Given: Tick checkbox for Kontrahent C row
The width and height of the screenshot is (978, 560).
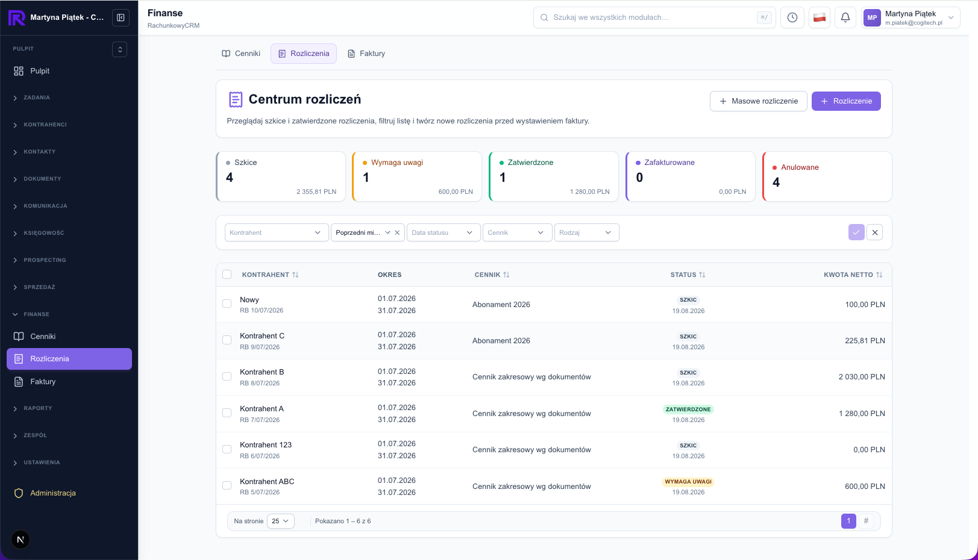Looking at the screenshot, I should click(227, 340).
